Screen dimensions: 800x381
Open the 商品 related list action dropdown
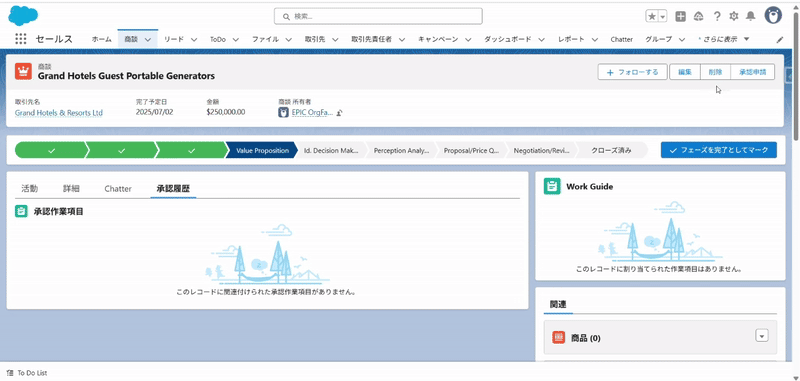(762, 336)
